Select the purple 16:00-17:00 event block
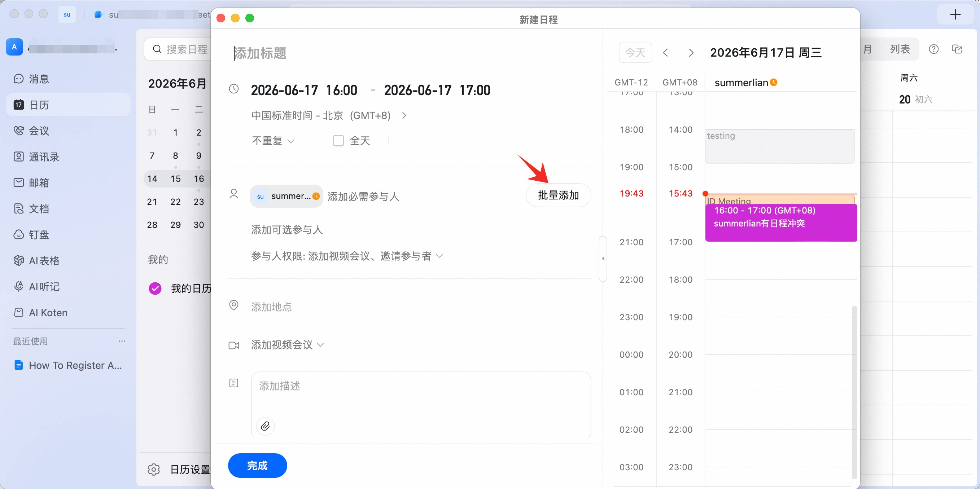The width and height of the screenshot is (980, 489). 781,223
